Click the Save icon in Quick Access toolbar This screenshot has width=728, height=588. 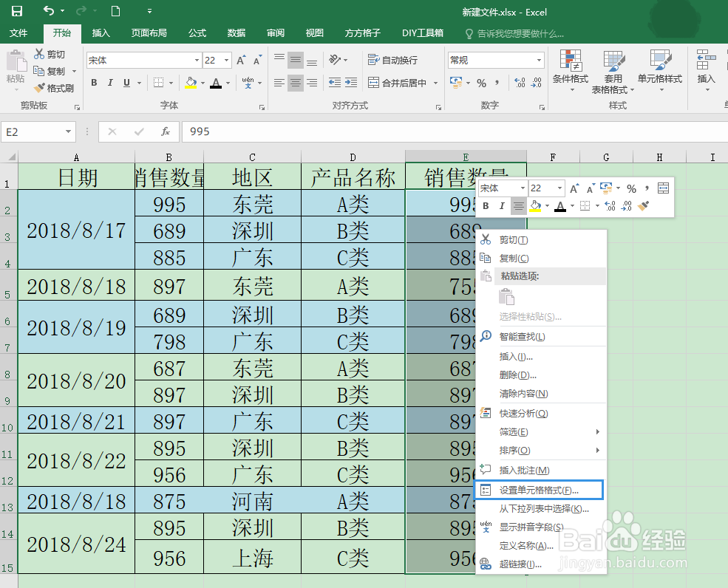pyautogui.click(x=16, y=10)
